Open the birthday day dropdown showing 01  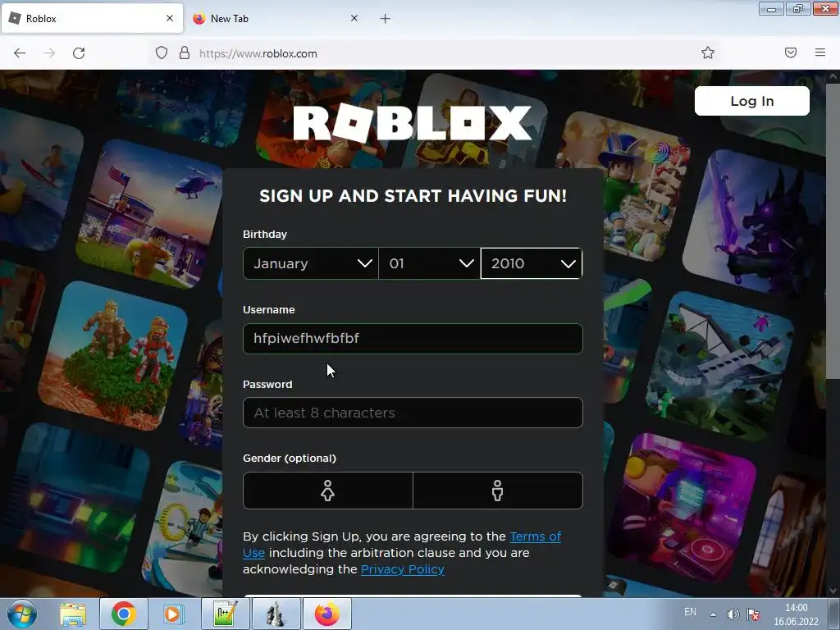click(x=430, y=263)
